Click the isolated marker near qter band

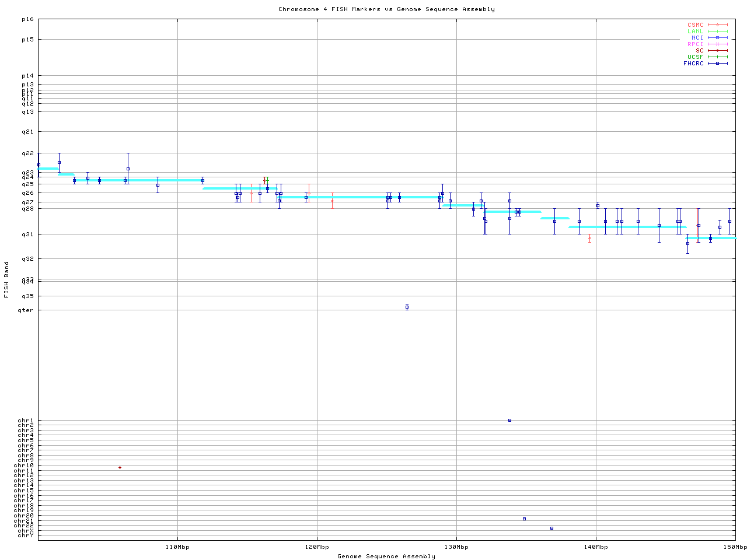pyautogui.click(x=407, y=307)
